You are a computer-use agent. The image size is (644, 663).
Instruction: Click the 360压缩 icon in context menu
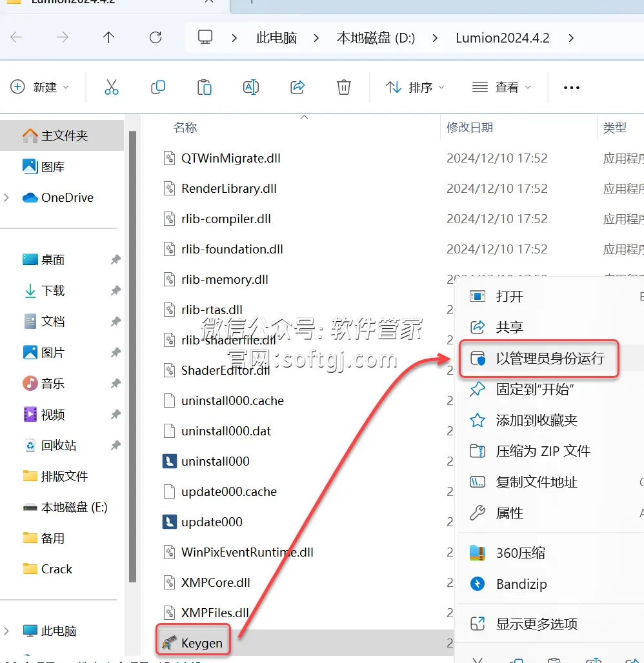pyautogui.click(x=478, y=553)
